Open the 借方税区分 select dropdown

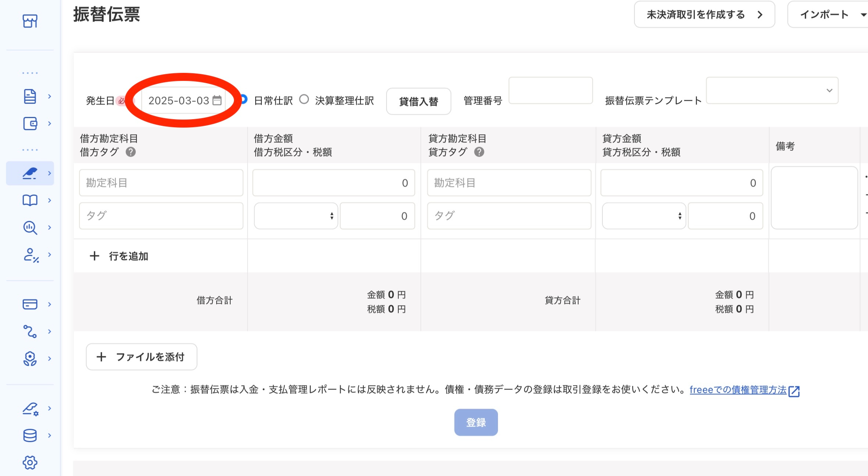pos(296,216)
